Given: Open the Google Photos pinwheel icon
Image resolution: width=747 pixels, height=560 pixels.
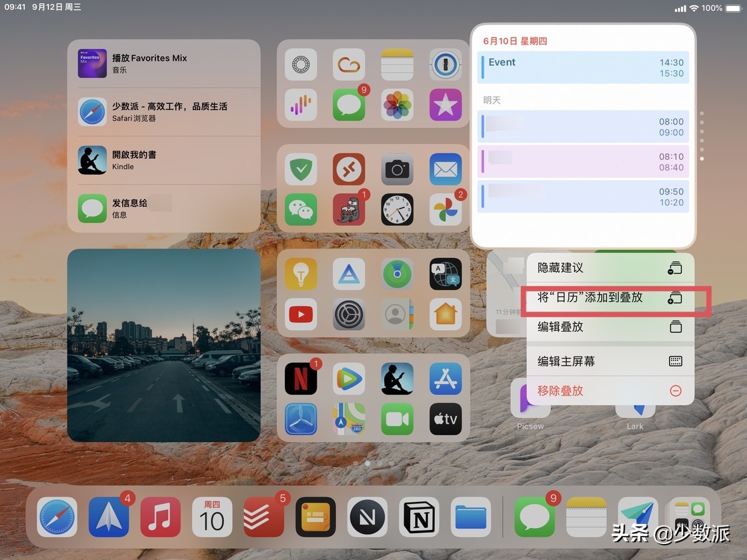Looking at the screenshot, I should tap(446, 209).
